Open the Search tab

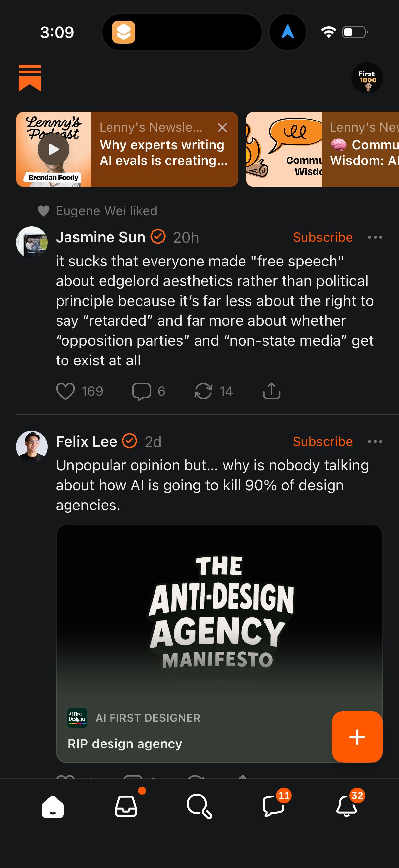[199, 807]
